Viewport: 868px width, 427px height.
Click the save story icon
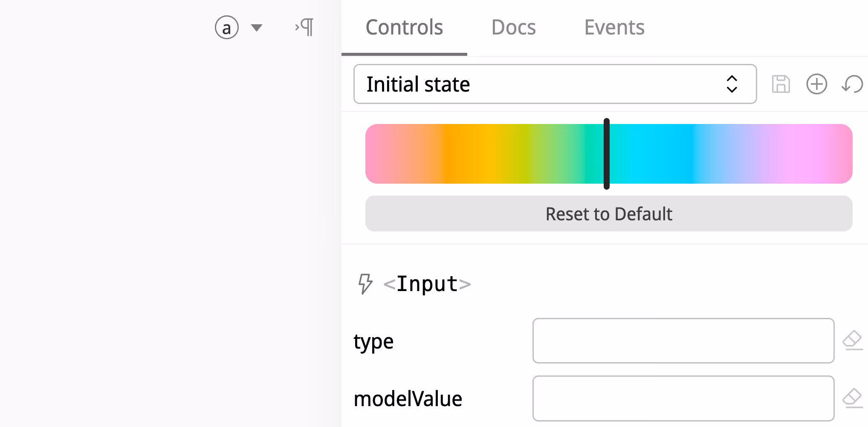(x=781, y=84)
